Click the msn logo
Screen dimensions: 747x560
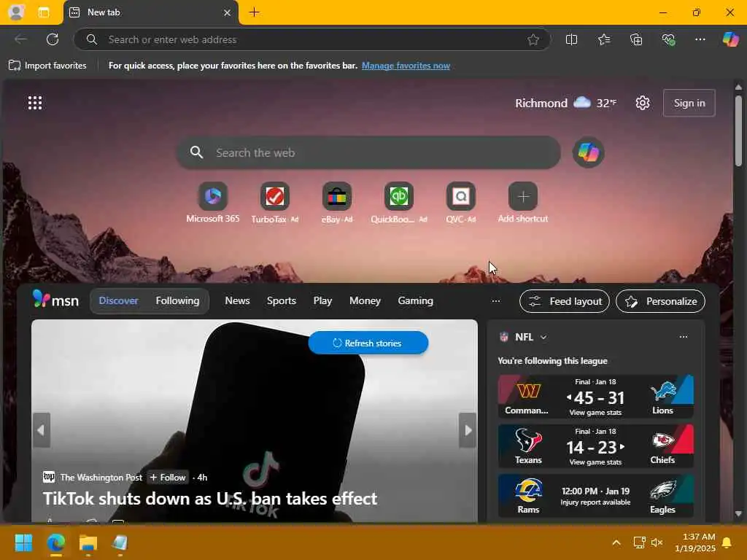pos(55,300)
